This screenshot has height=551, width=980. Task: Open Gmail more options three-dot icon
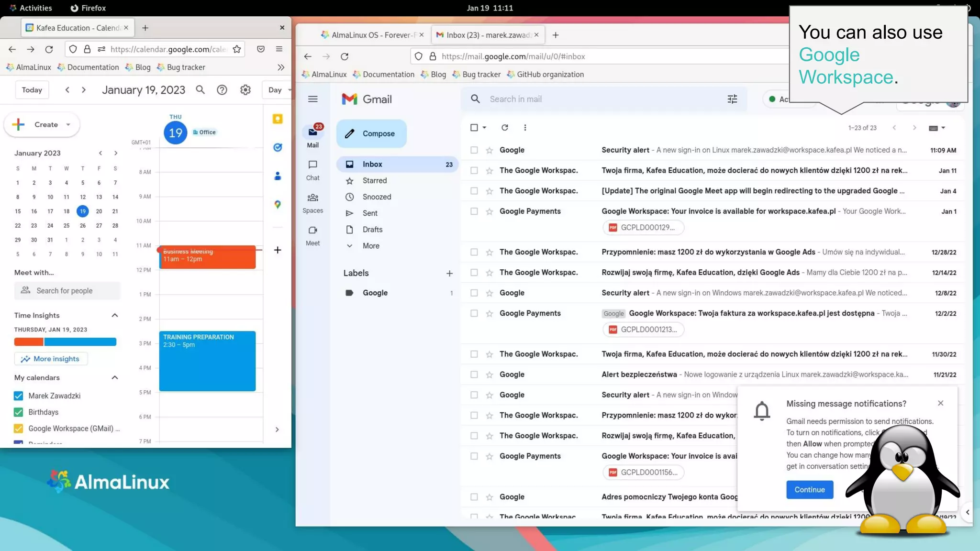pyautogui.click(x=525, y=128)
